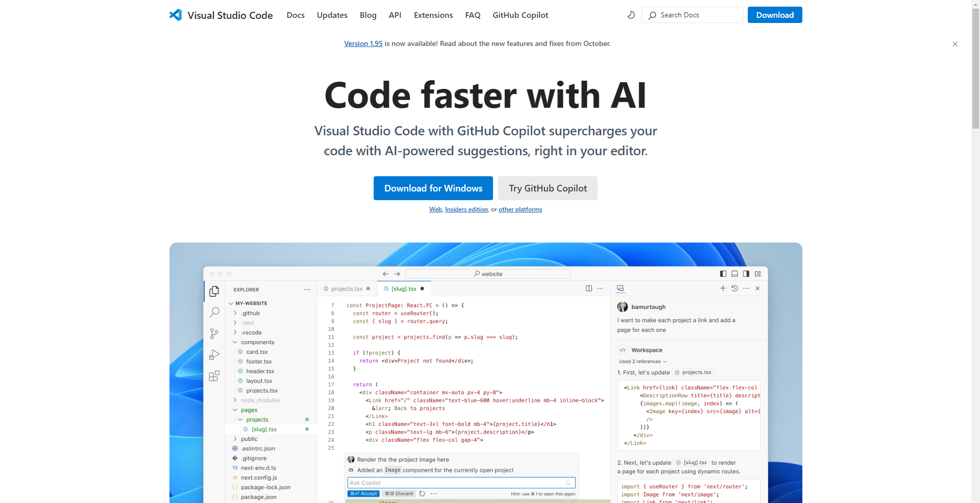Viewport: 980px width, 503px height.
Task: Click the Extensions blocks icon in activity bar
Action: click(214, 376)
